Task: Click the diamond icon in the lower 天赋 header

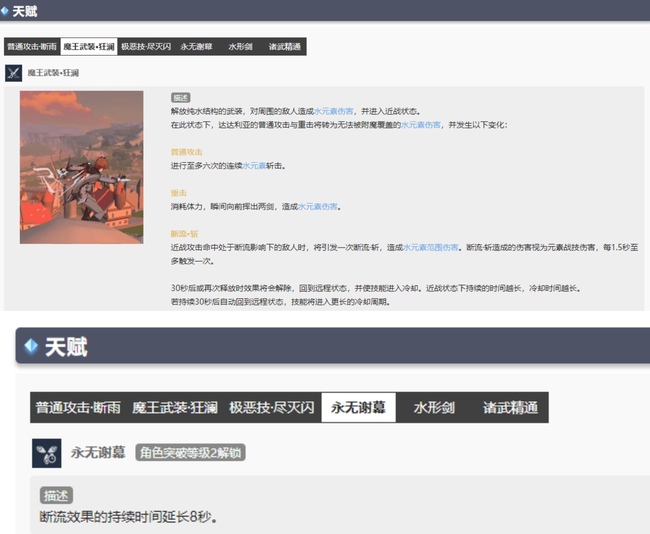Action: pyautogui.click(x=31, y=346)
